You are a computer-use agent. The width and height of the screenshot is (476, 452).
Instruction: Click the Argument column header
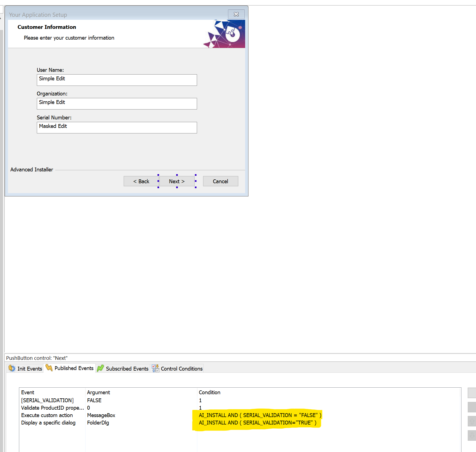tap(141, 393)
